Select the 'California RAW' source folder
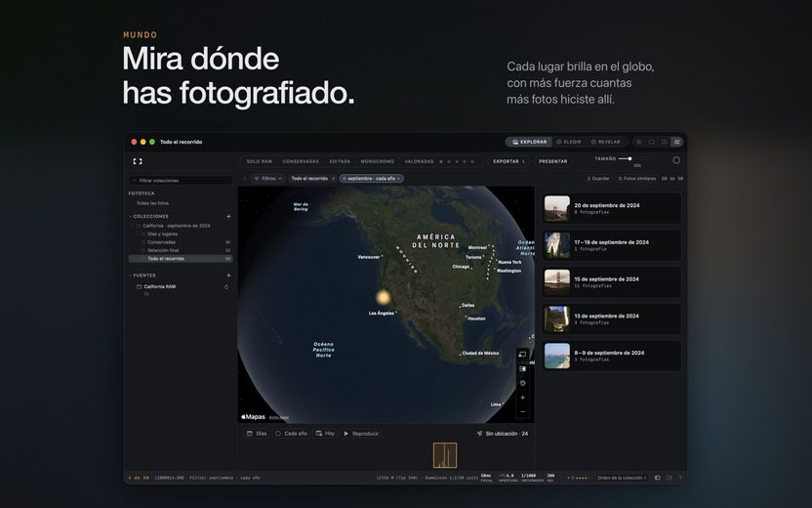 pyautogui.click(x=159, y=286)
